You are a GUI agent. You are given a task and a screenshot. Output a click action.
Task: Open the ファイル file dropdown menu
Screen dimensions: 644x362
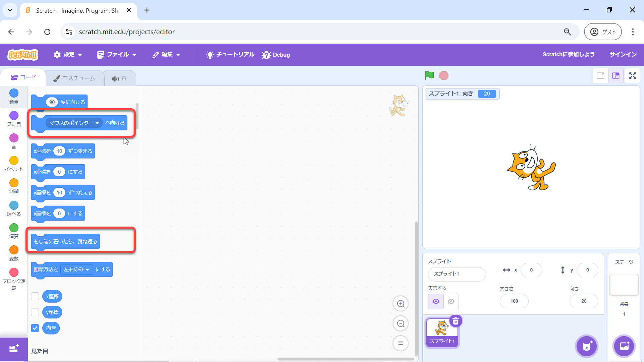pyautogui.click(x=116, y=55)
